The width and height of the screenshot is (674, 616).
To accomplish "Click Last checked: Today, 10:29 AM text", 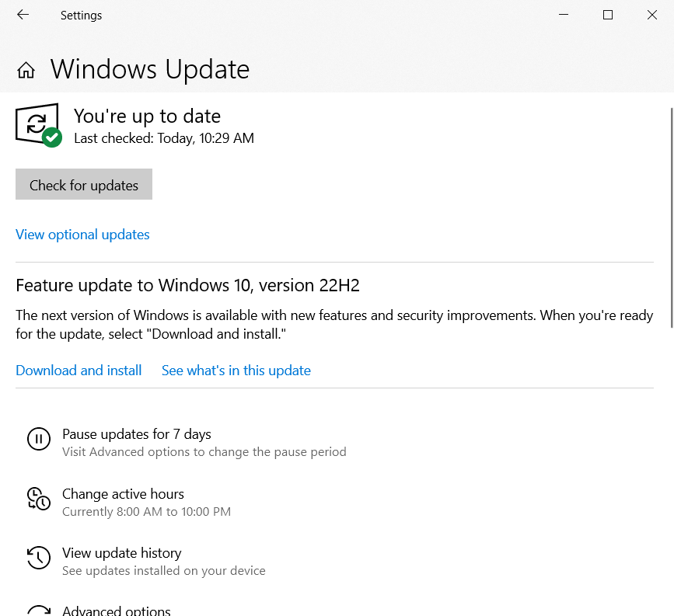I will (x=164, y=138).
